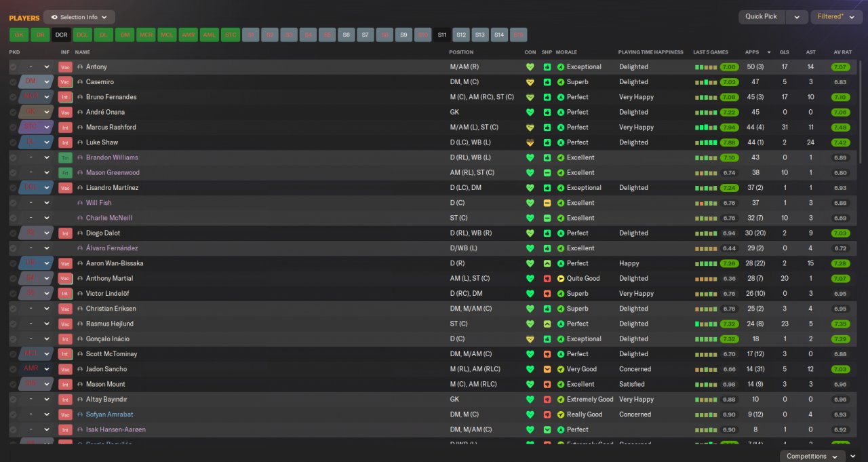Click the Vac info badge for Antony
Image resolution: width=868 pixels, height=462 pixels.
65,67
